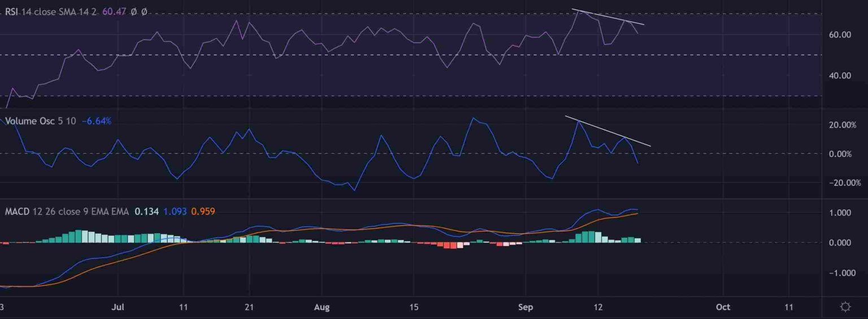The image size is (868, 319).
Task: Click the Jul label on time axis
Action: pos(118,307)
